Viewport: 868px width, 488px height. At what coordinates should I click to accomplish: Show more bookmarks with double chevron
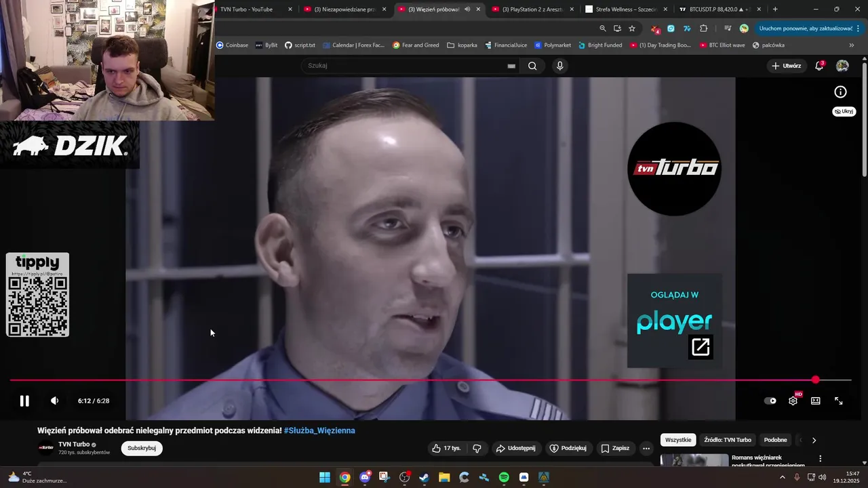click(x=852, y=45)
